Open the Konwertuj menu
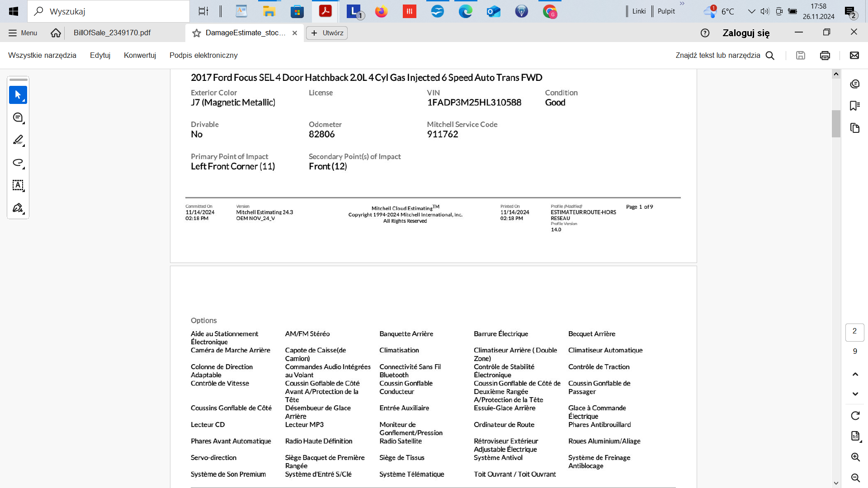The image size is (868, 488). [140, 56]
